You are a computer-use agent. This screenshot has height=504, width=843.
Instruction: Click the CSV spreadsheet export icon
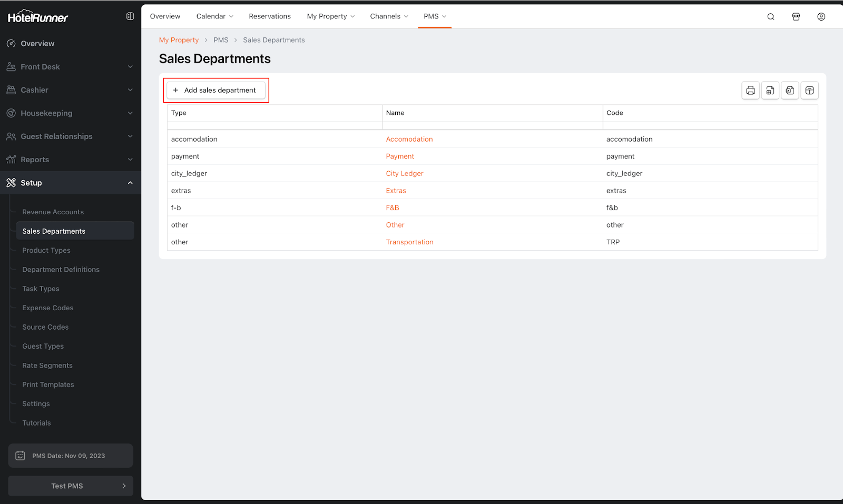(x=770, y=91)
